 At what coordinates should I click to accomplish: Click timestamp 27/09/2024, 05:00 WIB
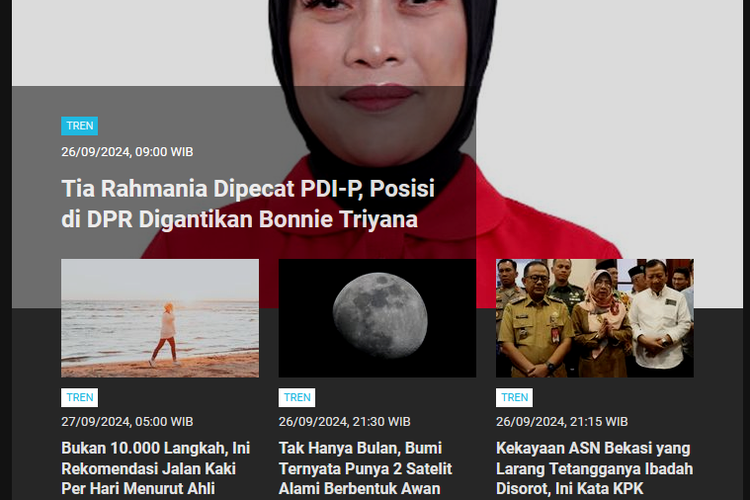pyautogui.click(x=127, y=422)
